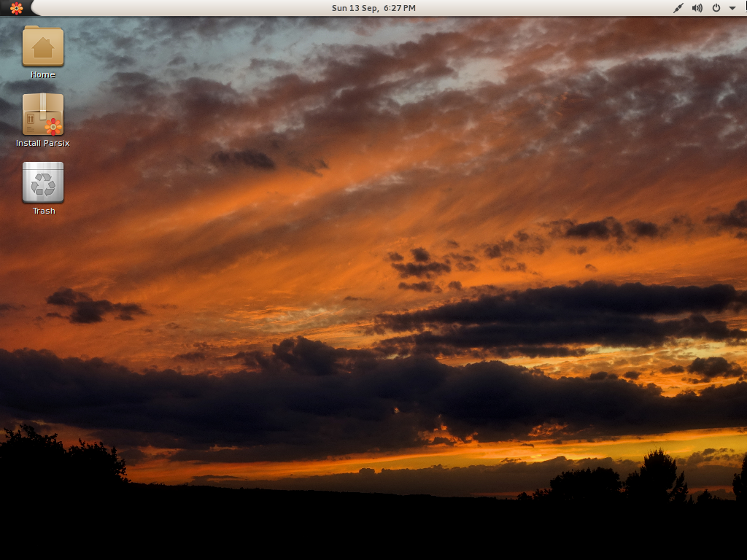Image resolution: width=747 pixels, height=560 pixels.
Task: Click the 'Install Parsix' text label
Action: click(x=43, y=143)
